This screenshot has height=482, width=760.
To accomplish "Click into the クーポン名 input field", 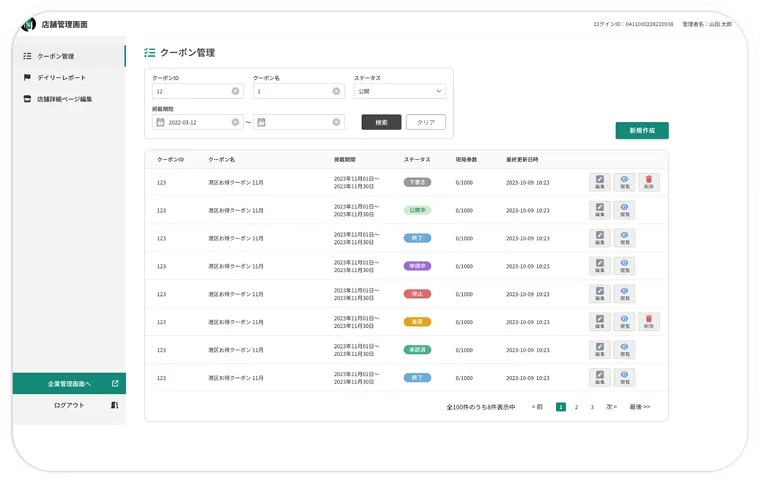I will pyautogui.click(x=291, y=91).
